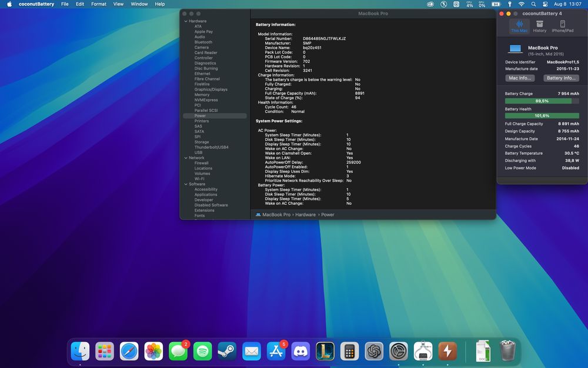Open the Trash in the dock
The height and width of the screenshot is (368, 588).
coord(507,351)
